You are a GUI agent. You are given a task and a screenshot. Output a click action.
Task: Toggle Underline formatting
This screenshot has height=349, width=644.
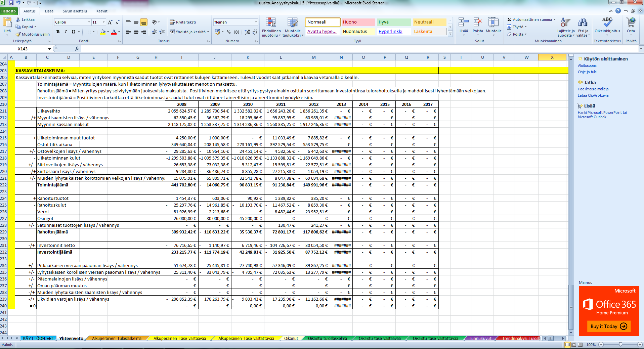pos(73,32)
